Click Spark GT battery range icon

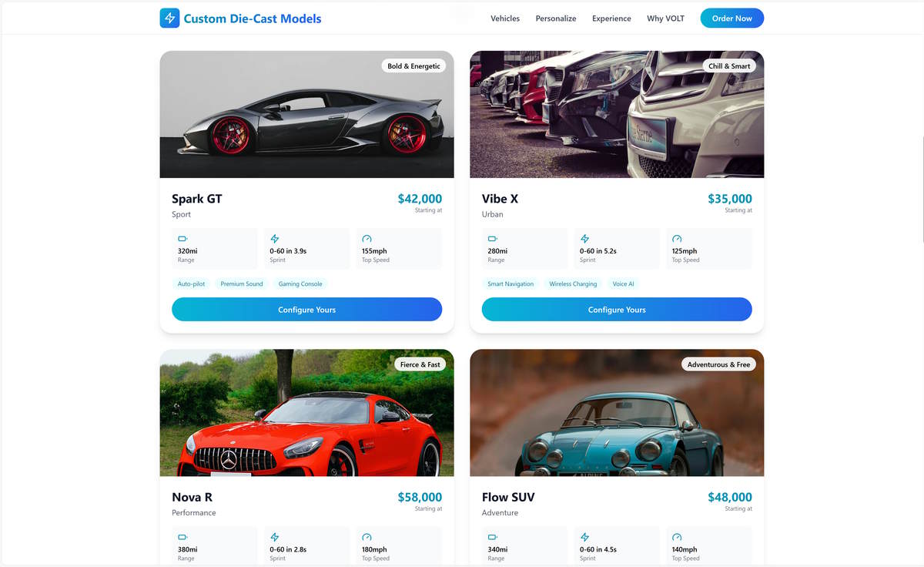[182, 239]
